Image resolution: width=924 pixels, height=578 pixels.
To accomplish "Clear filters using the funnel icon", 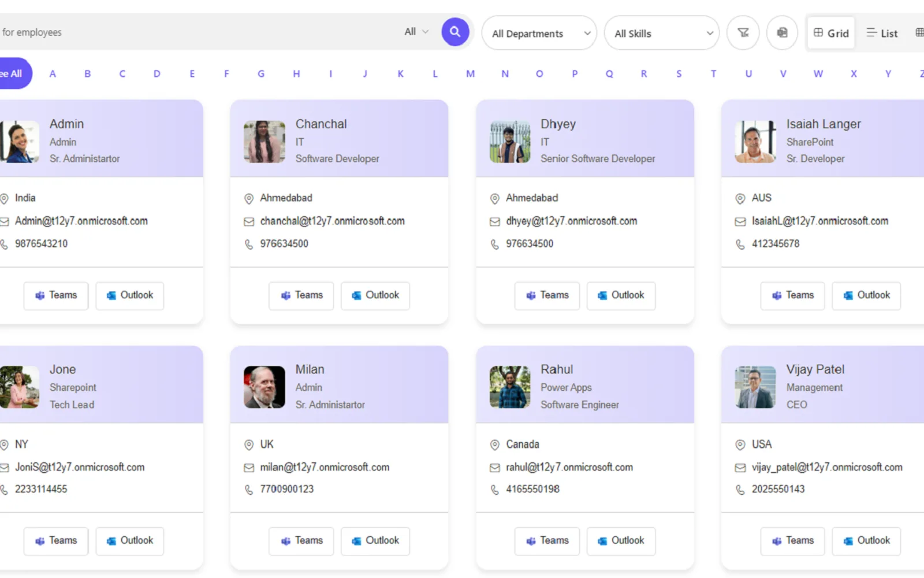I will 743,32.
